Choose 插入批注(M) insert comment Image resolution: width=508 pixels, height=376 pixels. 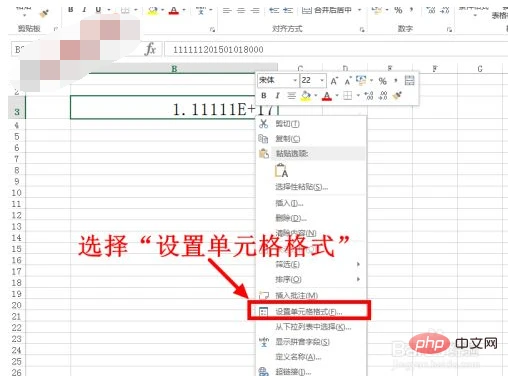click(311, 295)
